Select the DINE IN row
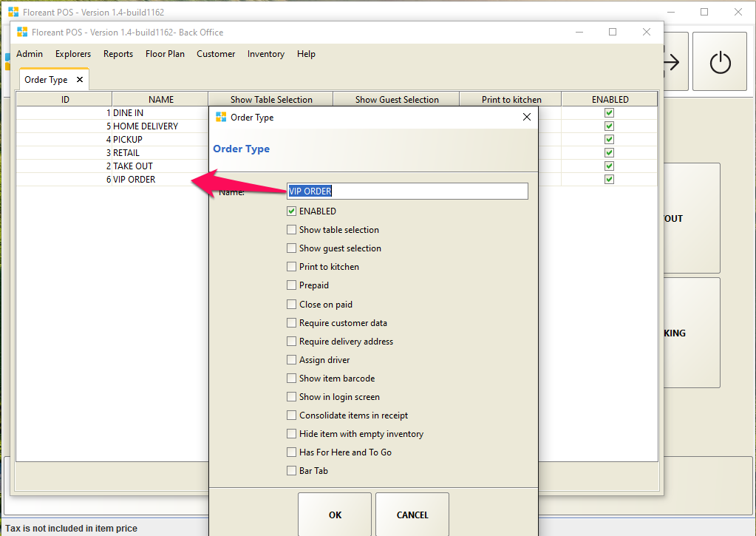 click(112, 113)
